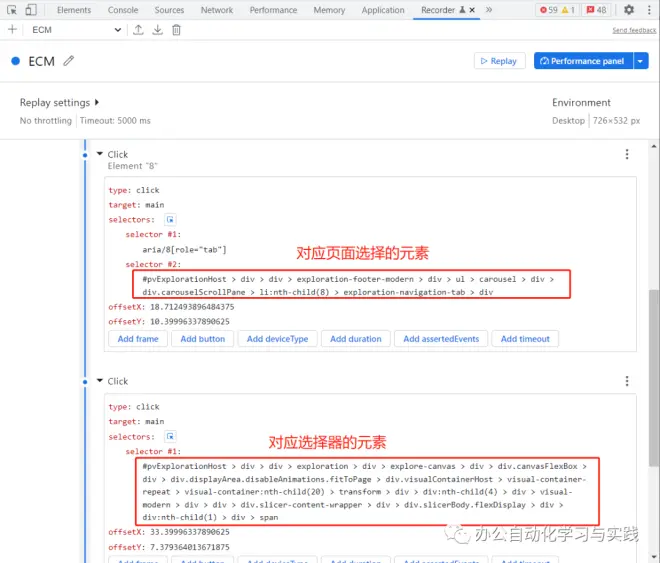Click the "type: click" line in first step
This screenshot has width=660, height=563.
tap(134, 190)
